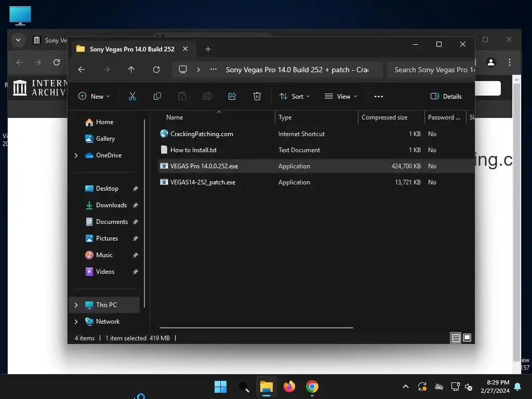Screen dimensions: 532x399
Task: Open browser tab search dropdown arrow
Action: point(18,40)
